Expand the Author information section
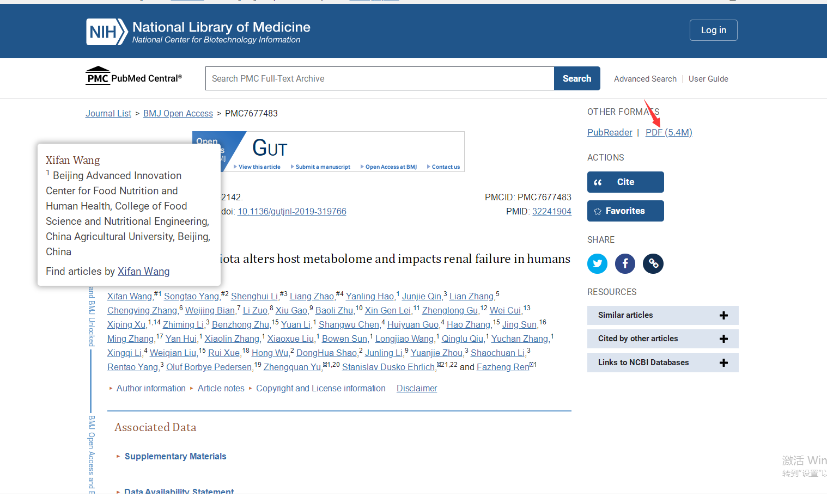The image size is (827, 504). [x=151, y=388]
